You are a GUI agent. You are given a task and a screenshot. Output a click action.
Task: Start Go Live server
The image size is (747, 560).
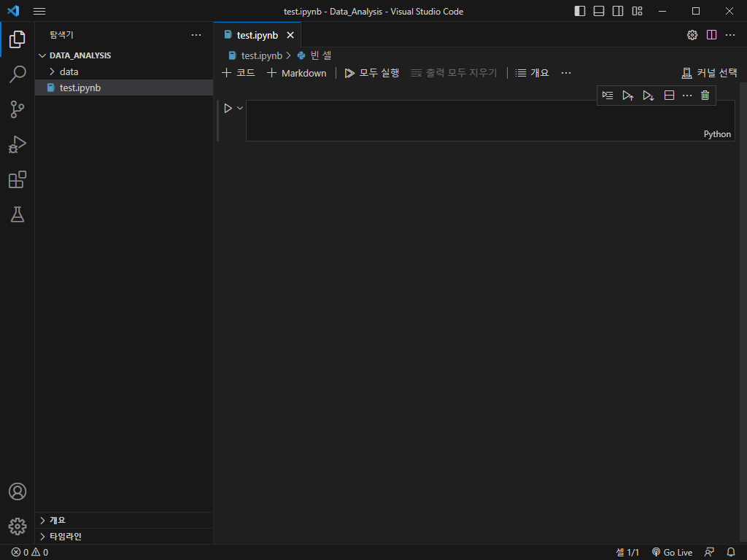pyautogui.click(x=672, y=553)
